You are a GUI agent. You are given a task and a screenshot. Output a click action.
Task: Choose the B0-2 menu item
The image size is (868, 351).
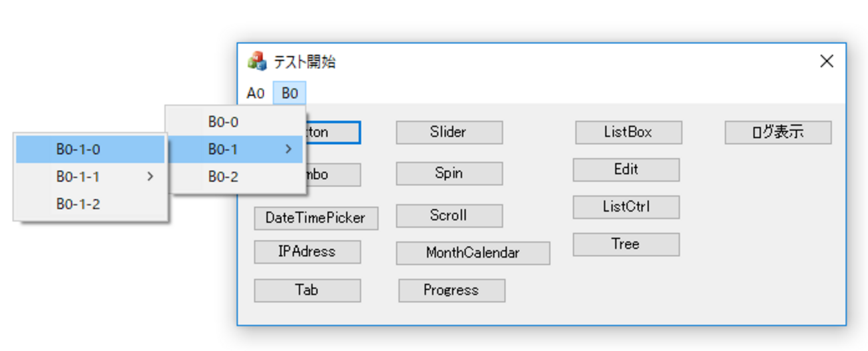[223, 177]
